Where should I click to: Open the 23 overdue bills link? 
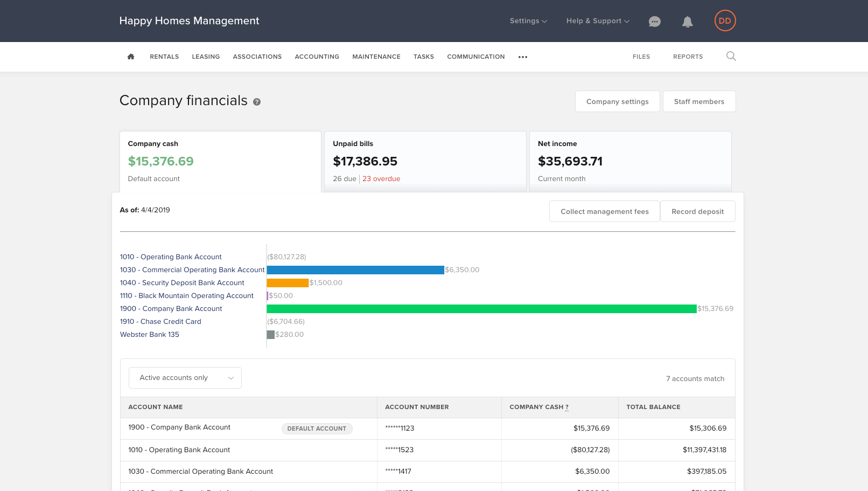(381, 179)
